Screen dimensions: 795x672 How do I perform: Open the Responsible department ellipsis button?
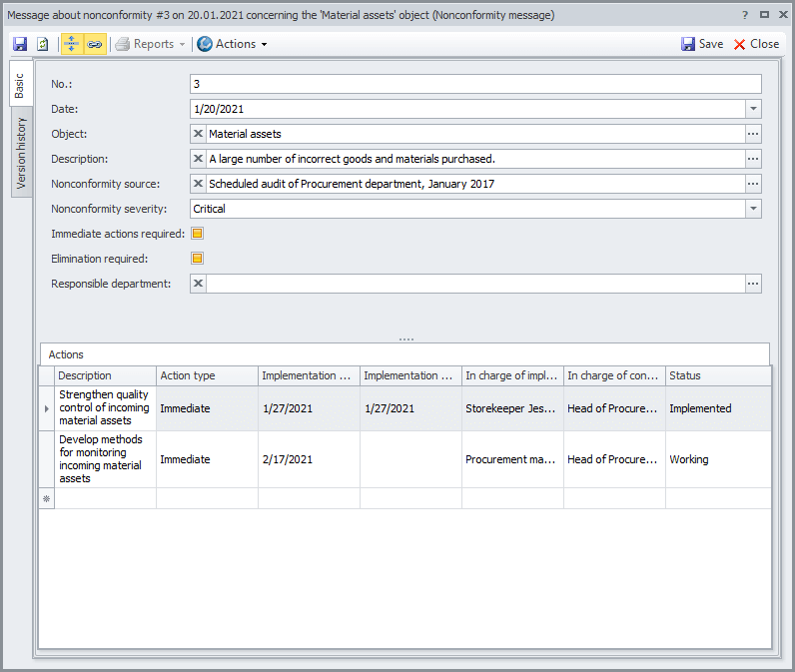753,284
